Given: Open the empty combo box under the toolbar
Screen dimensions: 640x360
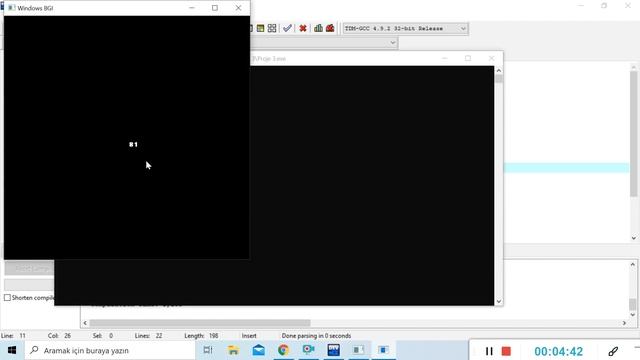Looking at the screenshot, I should [324, 42].
